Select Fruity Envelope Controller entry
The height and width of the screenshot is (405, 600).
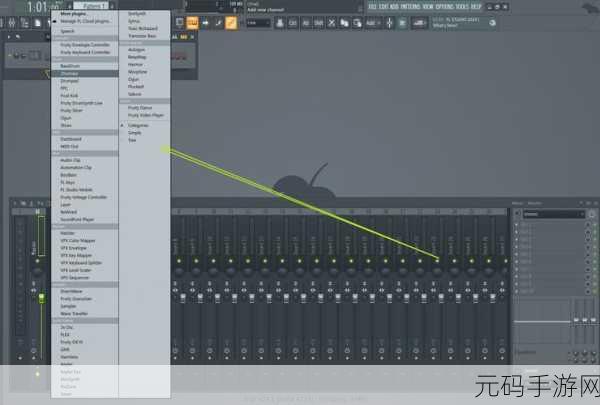85,44
